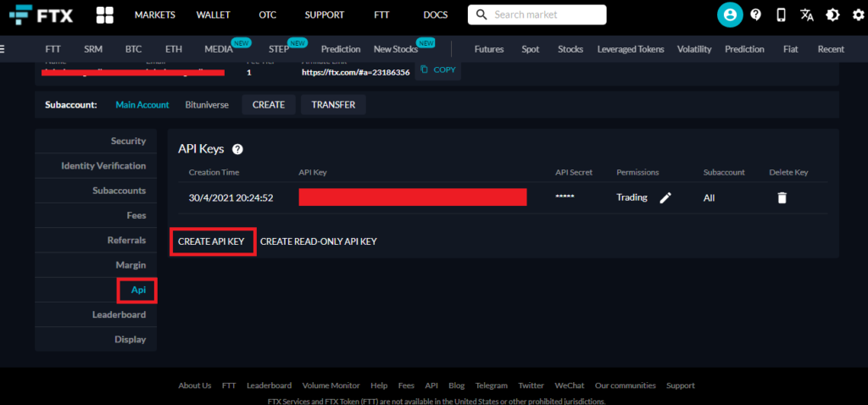Viewport: 868px width, 405px height.
Task: Open the Api settings section
Action: [96, 290]
